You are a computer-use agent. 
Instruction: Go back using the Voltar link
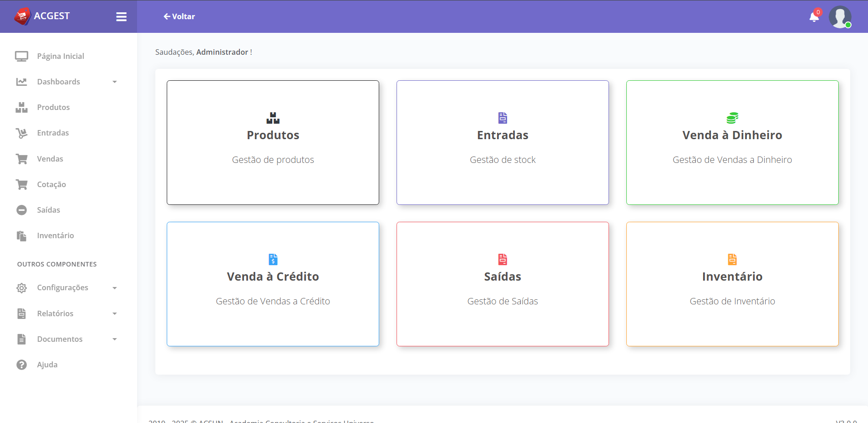(179, 16)
